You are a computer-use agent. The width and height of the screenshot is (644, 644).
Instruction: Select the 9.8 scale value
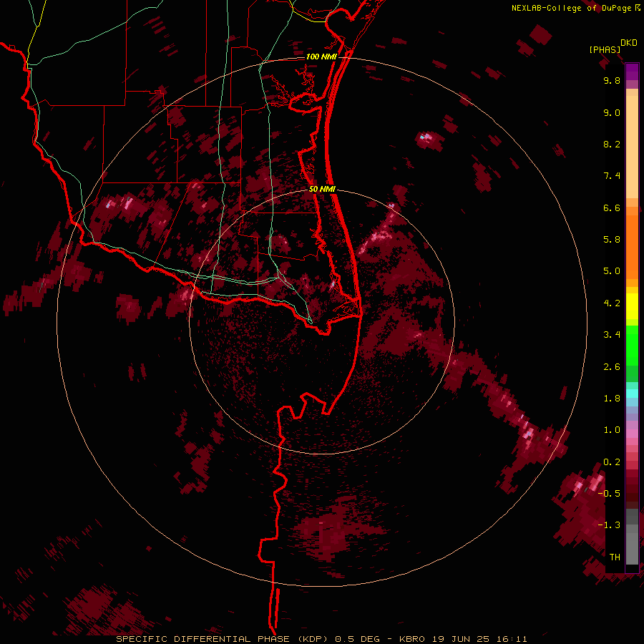pyautogui.click(x=612, y=80)
